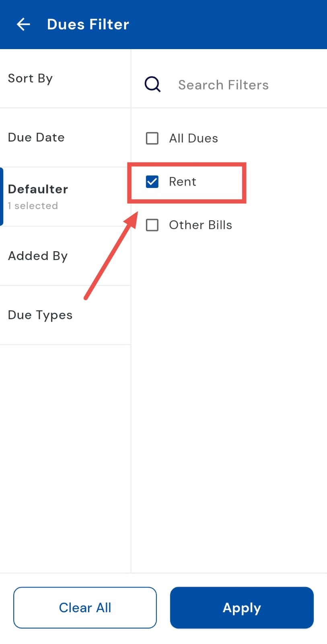The width and height of the screenshot is (327, 644).
Task: Open the Sort By filter category
Action: (30, 78)
